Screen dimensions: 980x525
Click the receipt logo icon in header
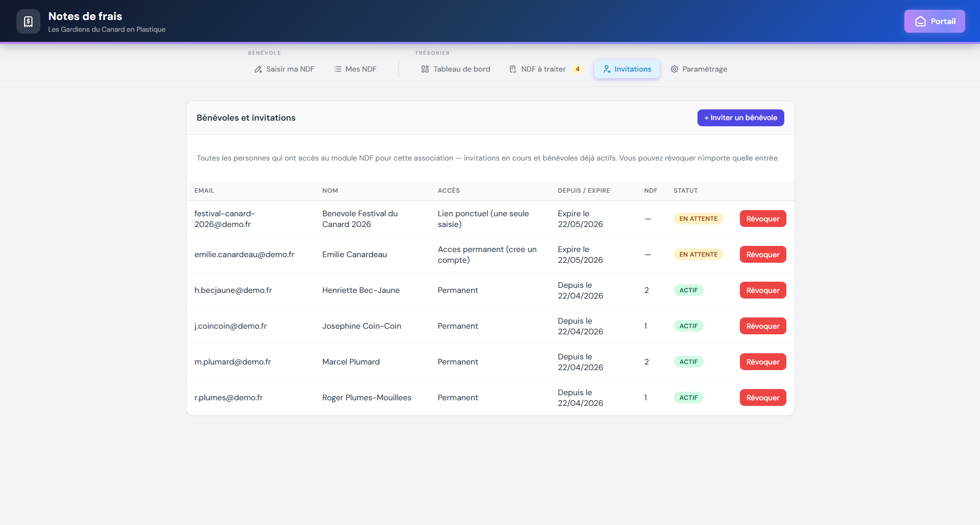(x=28, y=21)
